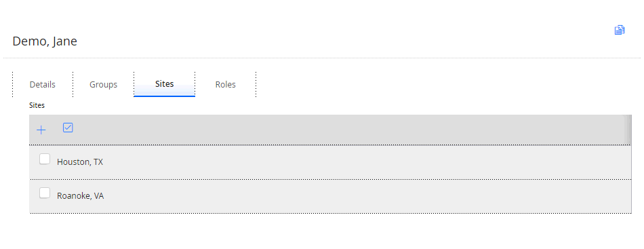Click the dotted divider under the heading
Screen dimensions: 644x249
tap(321, 58)
